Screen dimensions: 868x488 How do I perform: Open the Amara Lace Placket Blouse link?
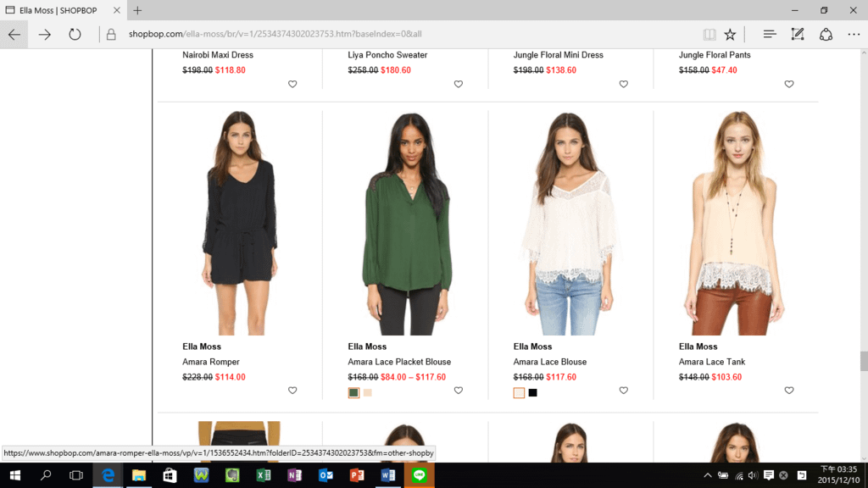click(399, 362)
